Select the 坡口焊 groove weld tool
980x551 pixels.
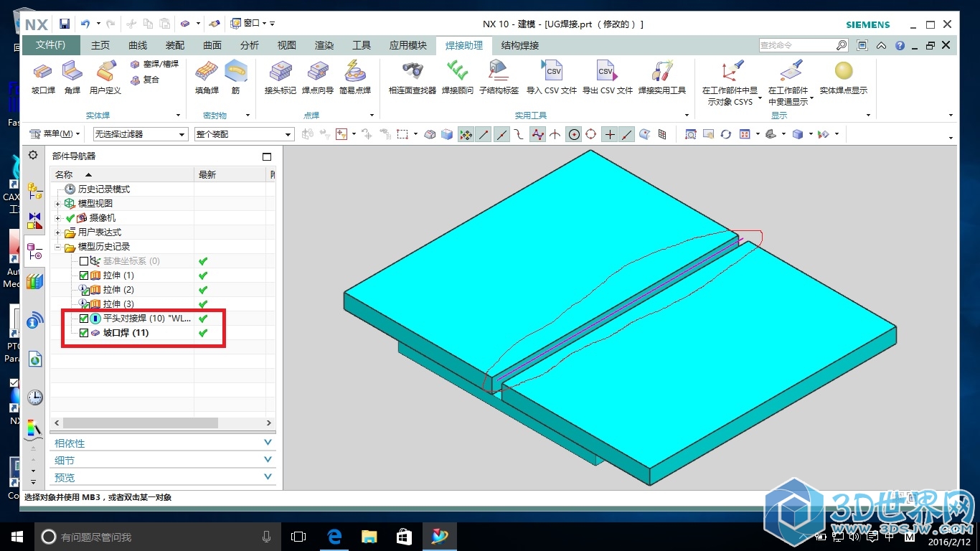pyautogui.click(x=43, y=77)
